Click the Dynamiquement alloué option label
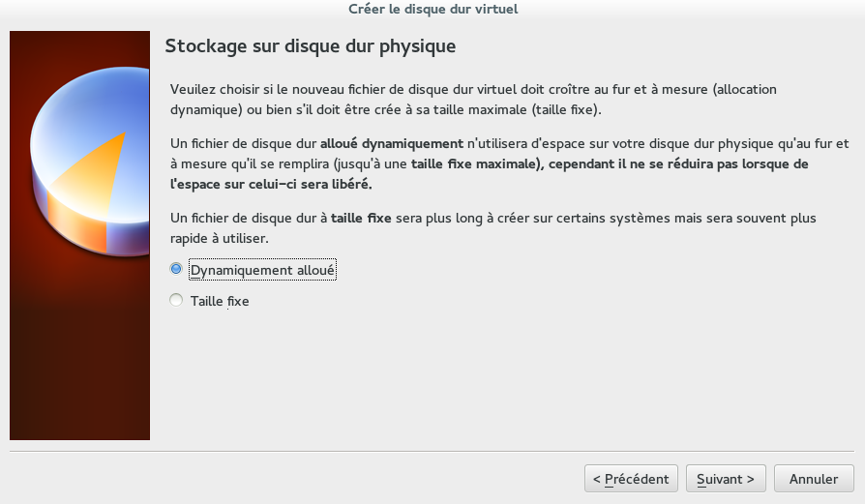The height and width of the screenshot is (504, 865). [262, 270]
